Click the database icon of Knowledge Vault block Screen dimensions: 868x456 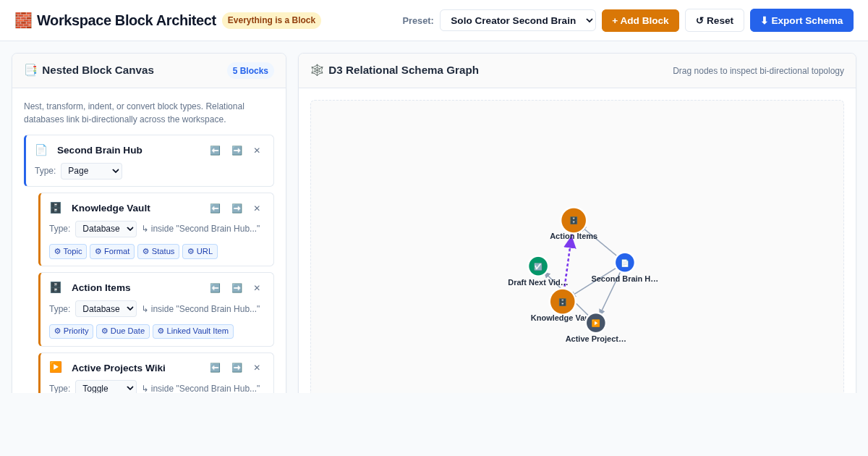point(56,208)
